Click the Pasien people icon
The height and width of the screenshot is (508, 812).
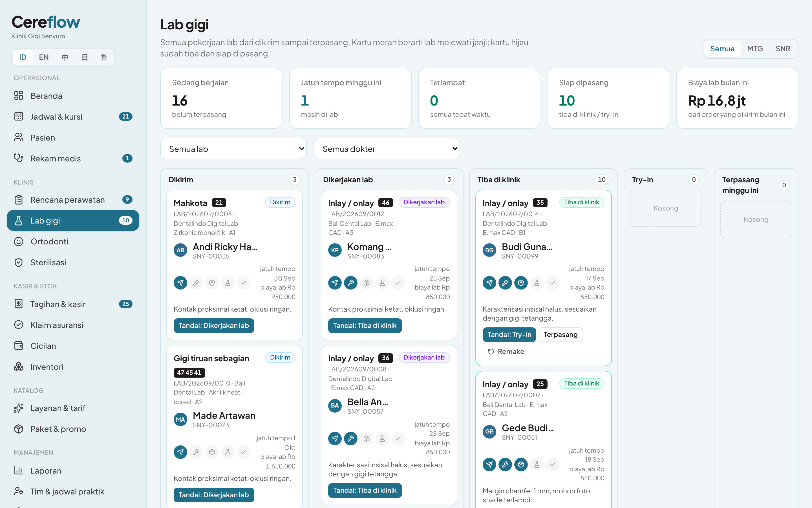tap(18, 137)
